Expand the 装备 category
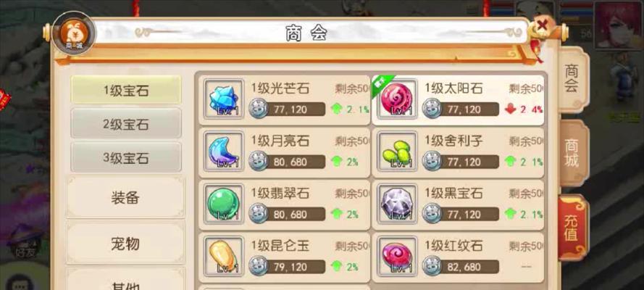 pyautogui.click(x=125, y=198)
